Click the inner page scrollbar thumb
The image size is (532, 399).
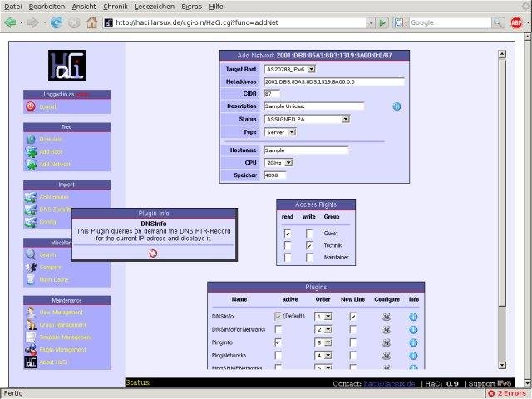[502, 183]
